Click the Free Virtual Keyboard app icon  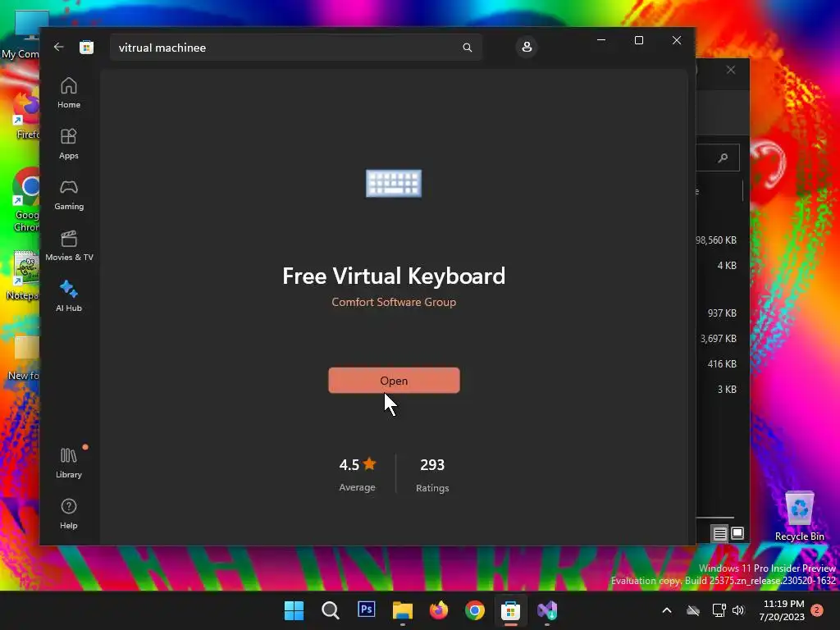(394, 183)
